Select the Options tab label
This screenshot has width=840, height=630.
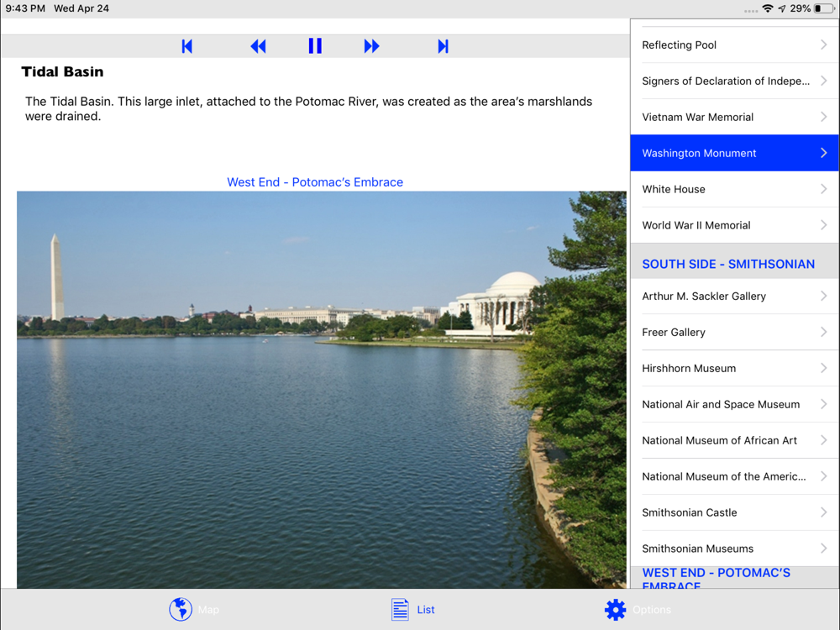click(x=652, y=610)
